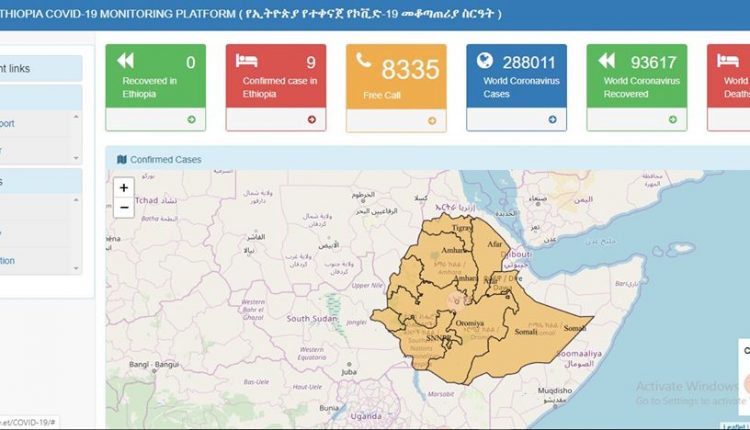Open details arrow under Confirmed case in Ethiopia

pyautogui.click(x=311, y=120)
